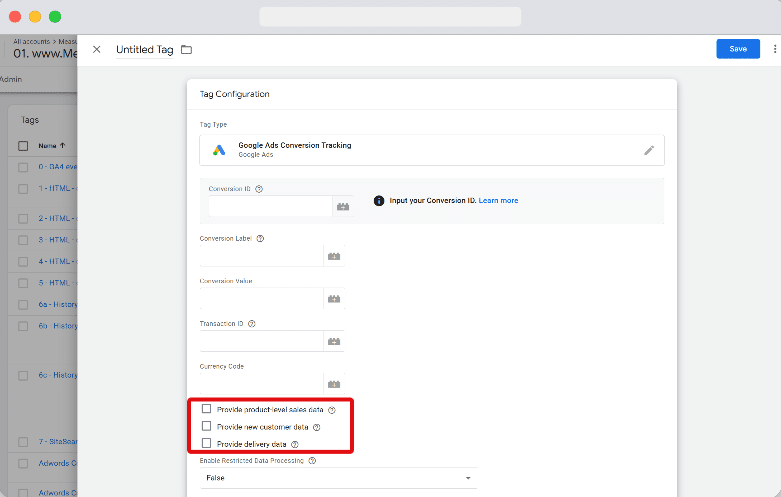The width and height of the screenshot is (781, 497).
Task: Check the 5 - HTML row checkbox
Action: (23, 283)
